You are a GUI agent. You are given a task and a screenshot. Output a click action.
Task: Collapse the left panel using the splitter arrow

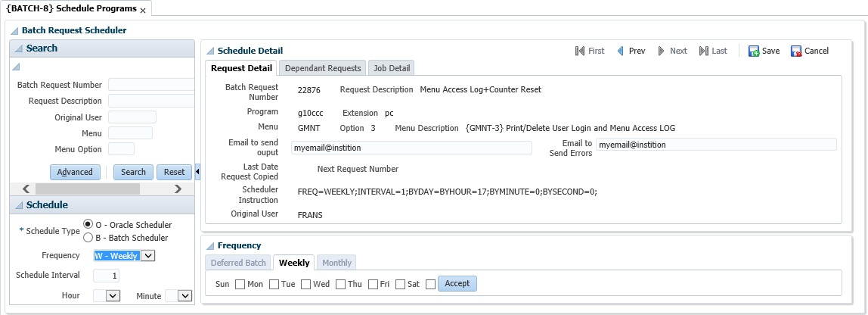tap(197, 172)
